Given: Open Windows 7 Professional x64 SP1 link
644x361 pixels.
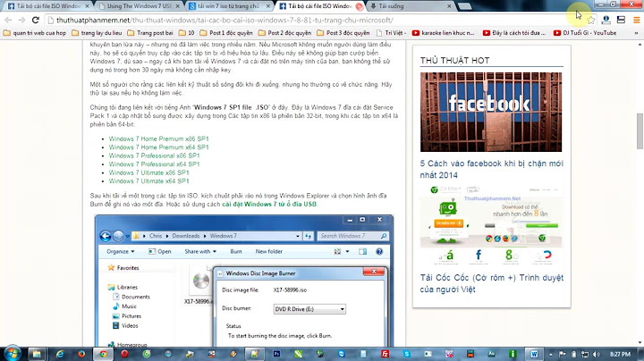Looking at the screenshot, I should pos(154,164).
